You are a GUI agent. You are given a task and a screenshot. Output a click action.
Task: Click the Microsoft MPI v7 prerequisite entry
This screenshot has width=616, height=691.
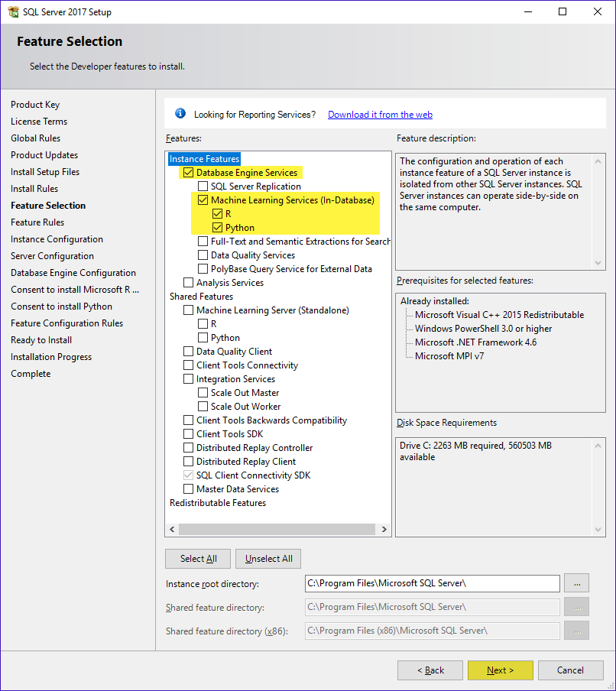tap(449, 355)
